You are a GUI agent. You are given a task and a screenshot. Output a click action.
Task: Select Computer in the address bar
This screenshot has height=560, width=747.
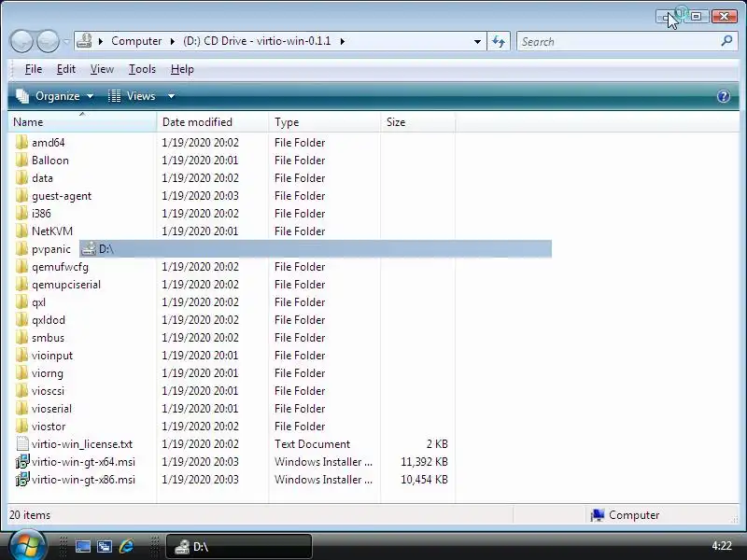pyautogui.click(x=136, y=41)
